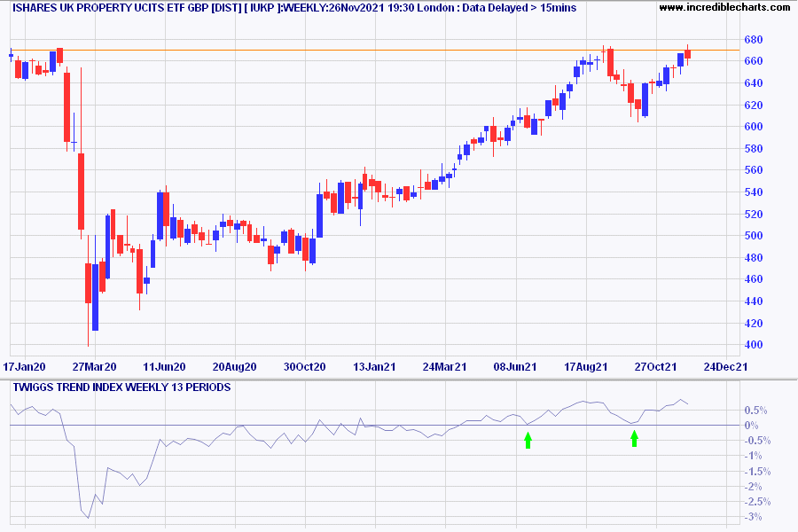798x532 pixels.
Task: Click the www.incrediblecharts.com link text
Action: click(724, 7)
